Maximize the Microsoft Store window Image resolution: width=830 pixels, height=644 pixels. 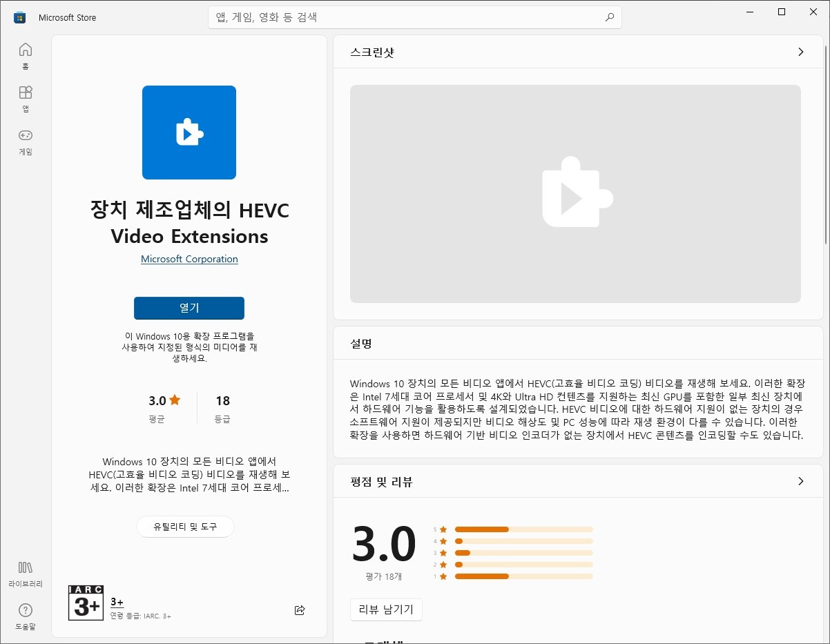click(782, 12)
